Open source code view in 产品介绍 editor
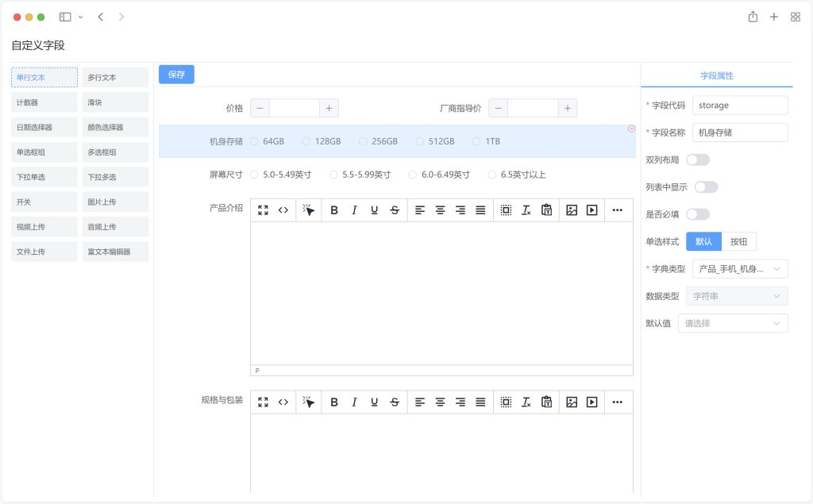The height and width of the screenshot is (504, 813). [283, 210]
